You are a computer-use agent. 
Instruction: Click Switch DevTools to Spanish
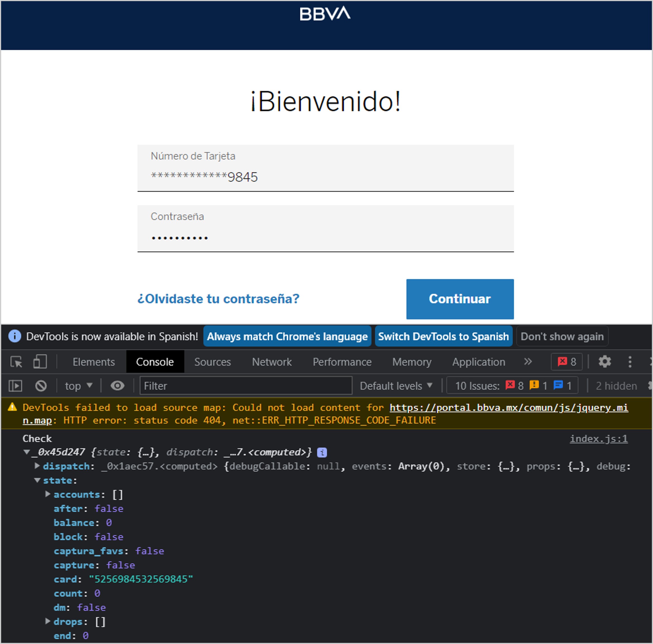[443, 336]
